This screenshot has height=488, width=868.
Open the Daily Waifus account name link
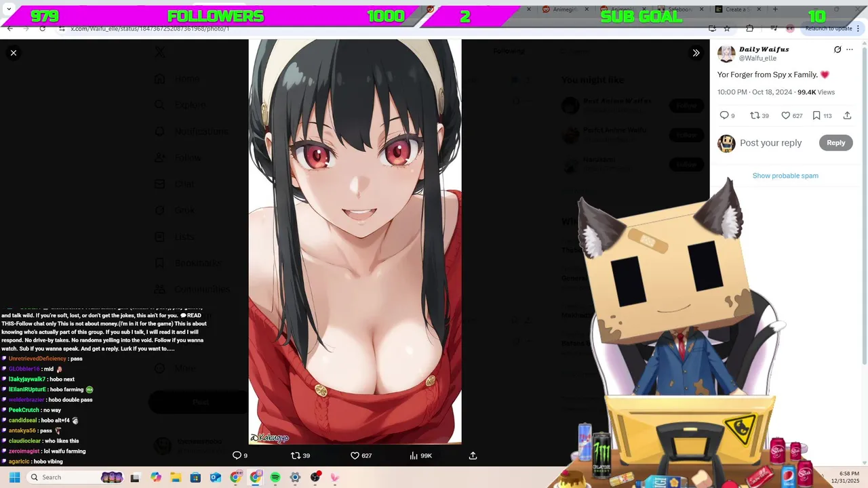[764, 49]
